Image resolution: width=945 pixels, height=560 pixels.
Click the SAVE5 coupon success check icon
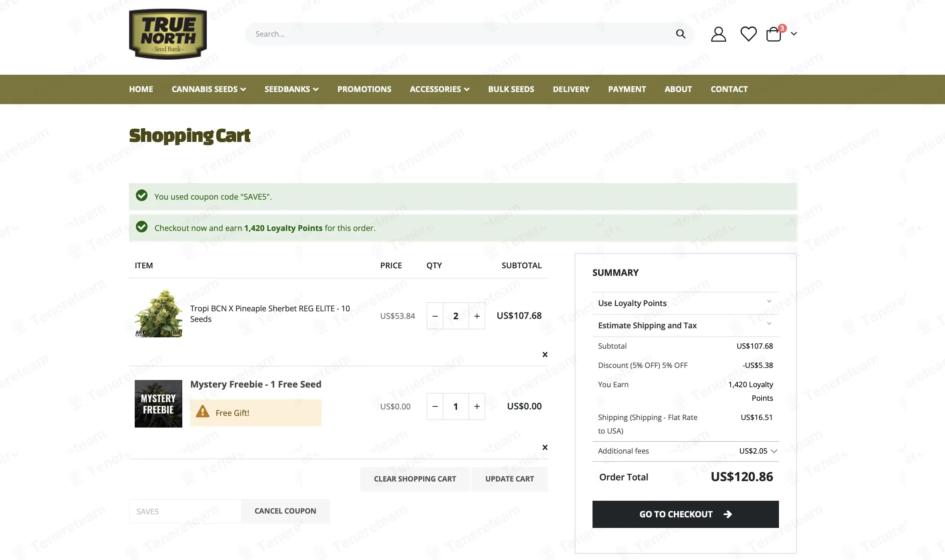tap(142, 195)
